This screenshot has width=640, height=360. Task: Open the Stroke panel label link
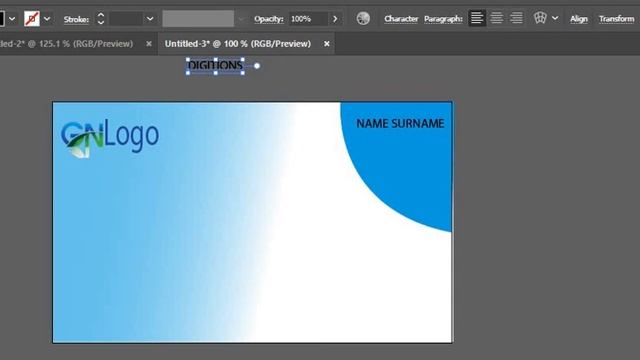point(76,19)
